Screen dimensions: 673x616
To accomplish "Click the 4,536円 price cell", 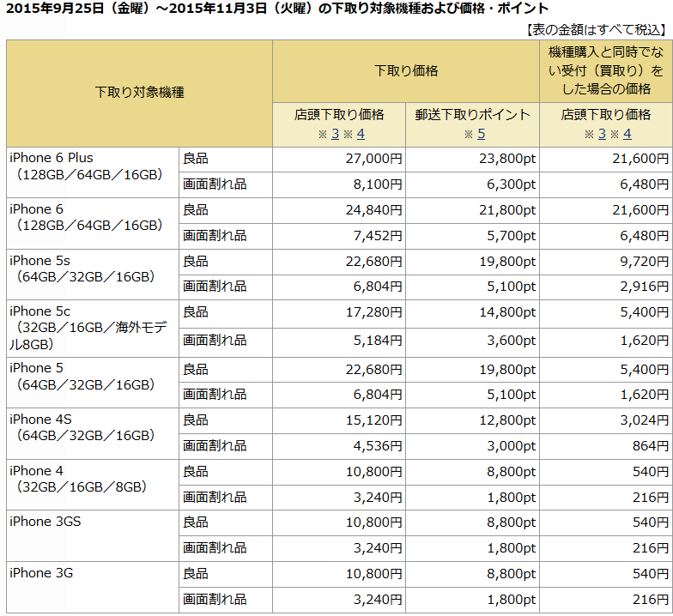I will (339, 446).
